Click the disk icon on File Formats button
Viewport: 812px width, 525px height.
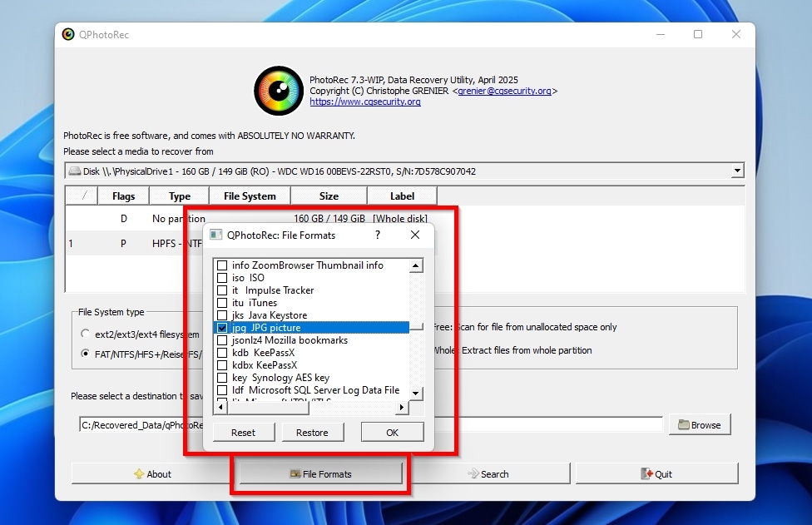296,473
